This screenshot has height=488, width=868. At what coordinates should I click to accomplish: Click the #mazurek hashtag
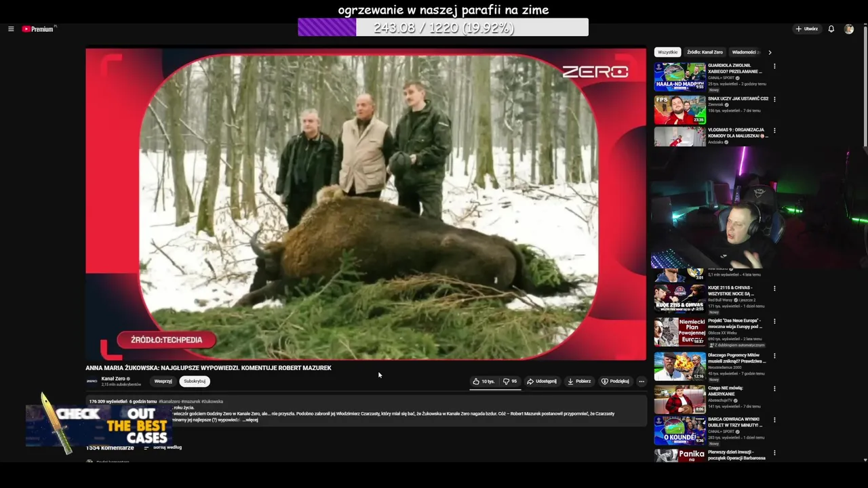coord(191,402)
